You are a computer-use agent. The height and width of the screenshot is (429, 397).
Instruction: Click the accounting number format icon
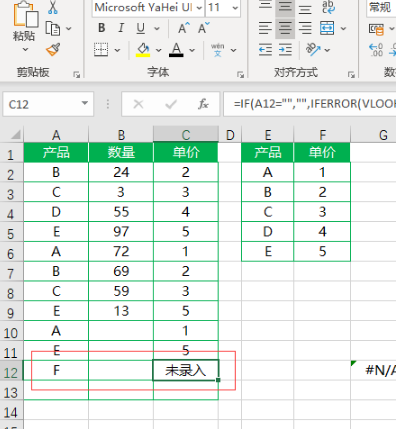tap(376, 29)
